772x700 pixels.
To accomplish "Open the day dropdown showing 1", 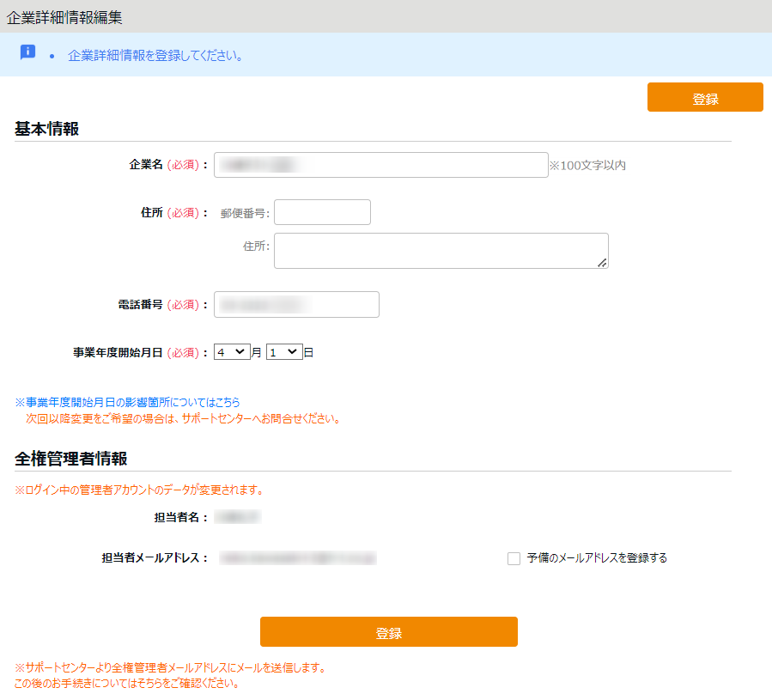I will tap(284, 352).
